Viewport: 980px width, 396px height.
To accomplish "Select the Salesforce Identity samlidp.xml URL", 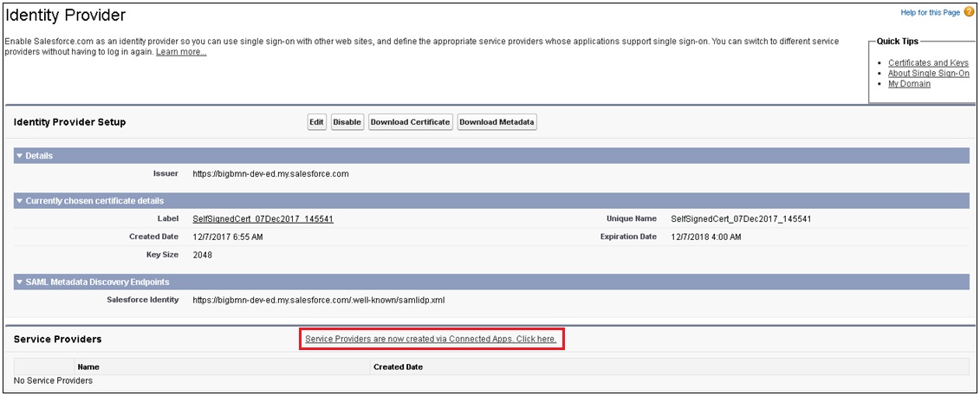I will [x=318, y=301].
